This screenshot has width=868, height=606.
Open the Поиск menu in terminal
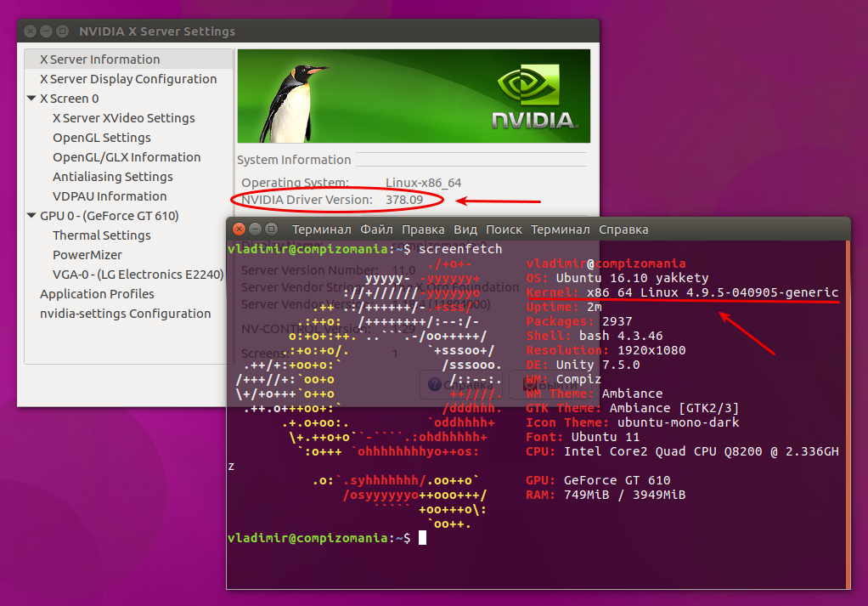point(504,229)
